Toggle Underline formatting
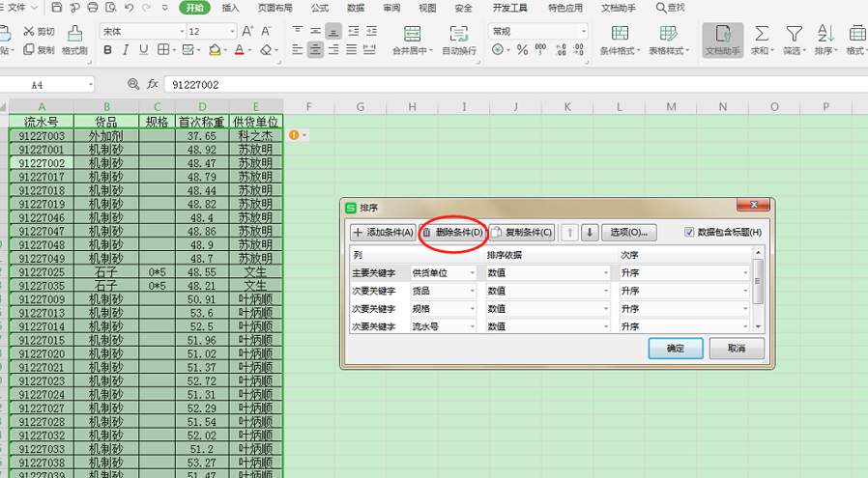This screenshot has height=478, width=868. point(143,50)
